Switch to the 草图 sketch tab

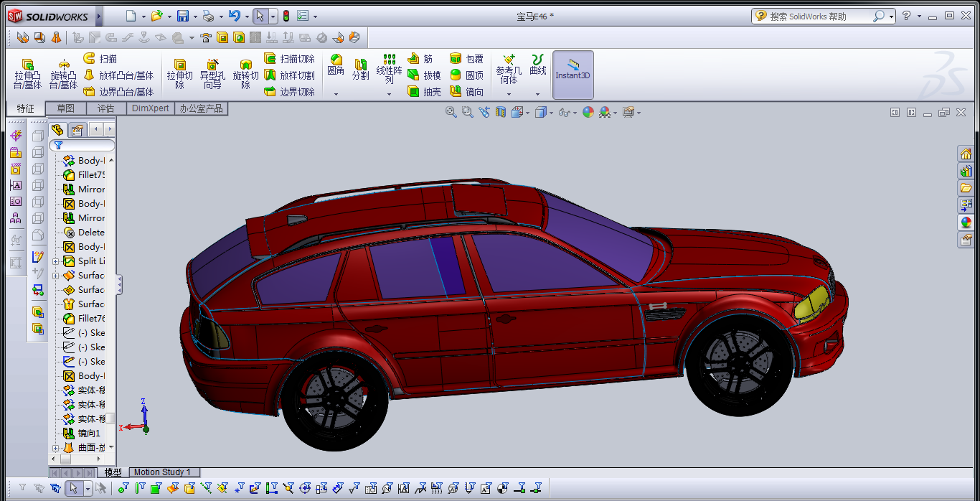tap(65, 108)
